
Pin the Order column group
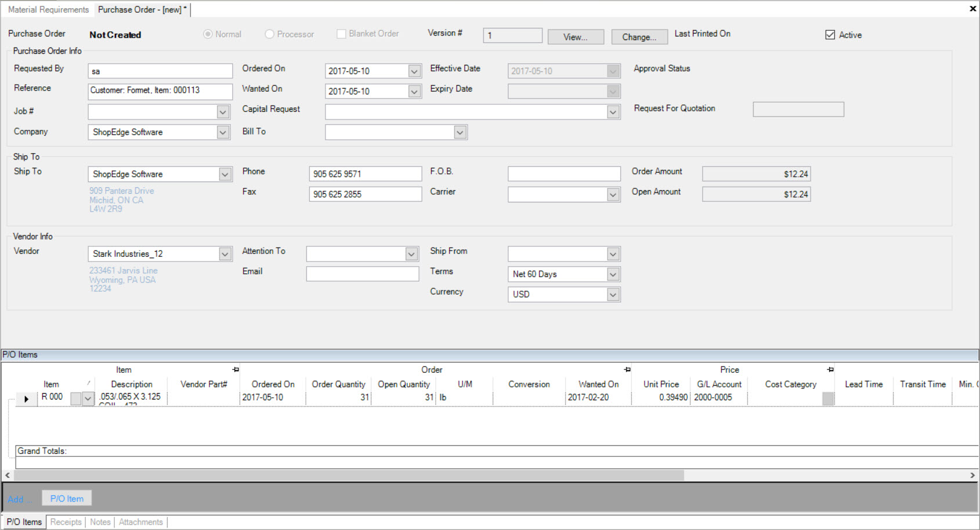(x=627, y=369)
